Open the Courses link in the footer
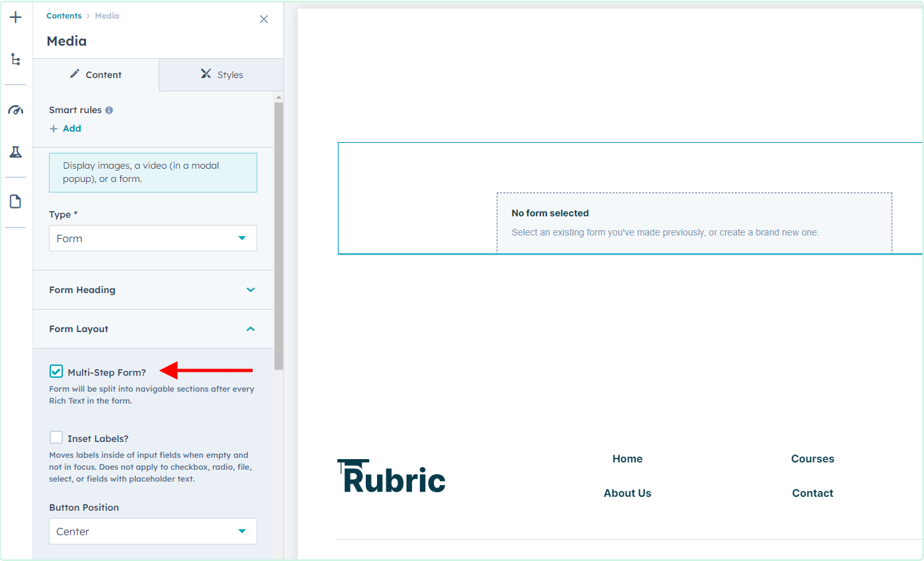924x561 pixels. (x=813, y=458)
